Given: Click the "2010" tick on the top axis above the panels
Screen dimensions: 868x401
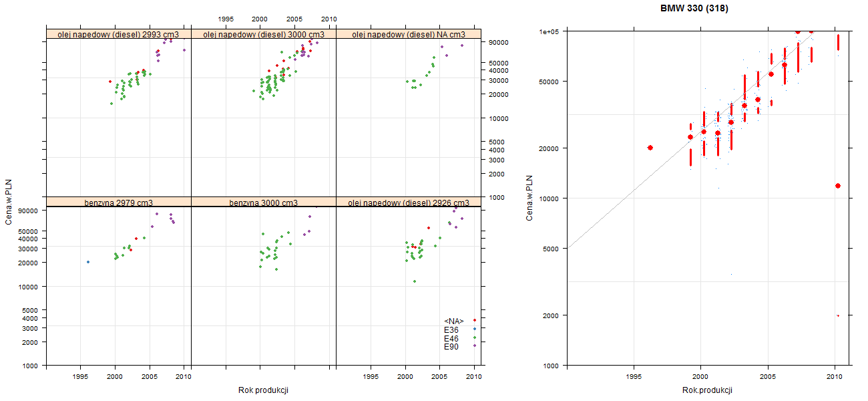Looking at the screenshot, I should (x=329, y=19).
